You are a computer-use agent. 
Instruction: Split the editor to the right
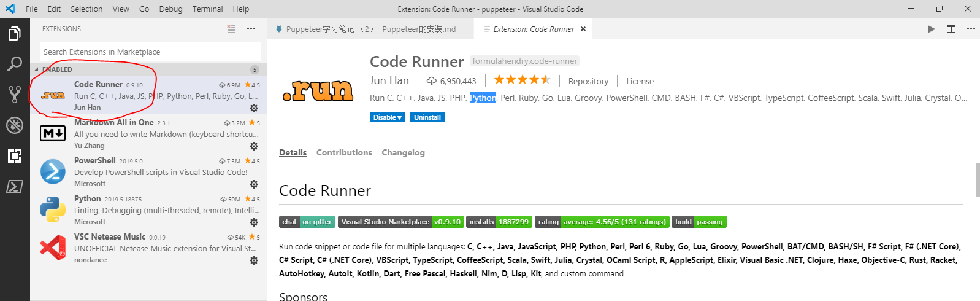[x=951, y=29]
